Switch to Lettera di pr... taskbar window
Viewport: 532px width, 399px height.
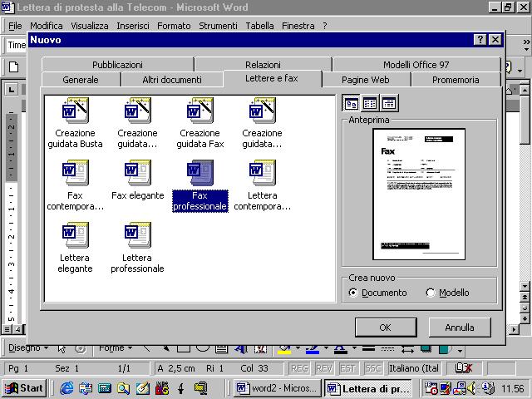pos(369,388)
